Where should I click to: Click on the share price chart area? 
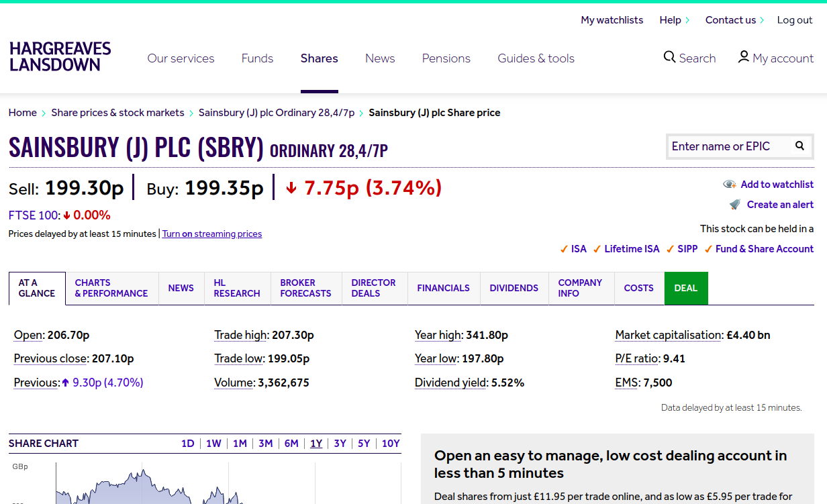[x=201, y=487]
